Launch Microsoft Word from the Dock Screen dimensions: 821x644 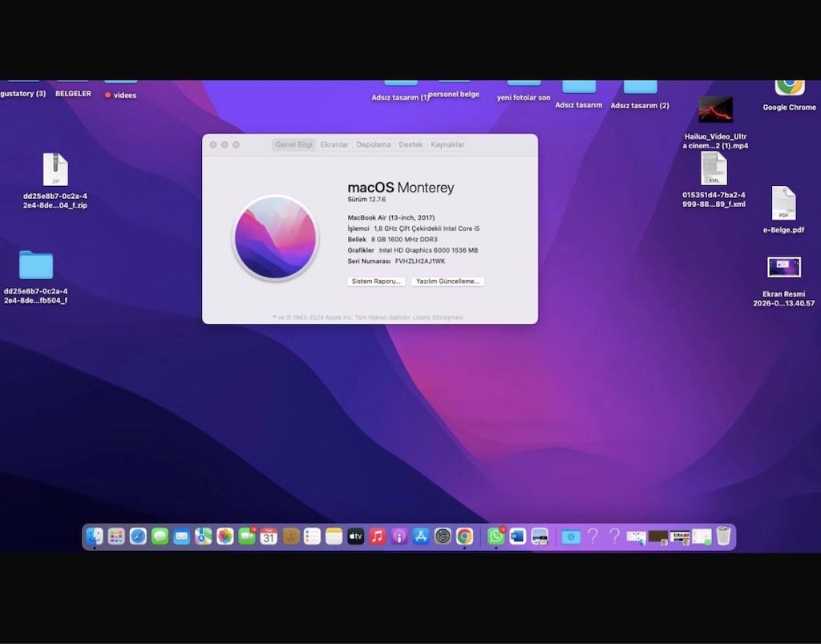[x=518, y=537]
